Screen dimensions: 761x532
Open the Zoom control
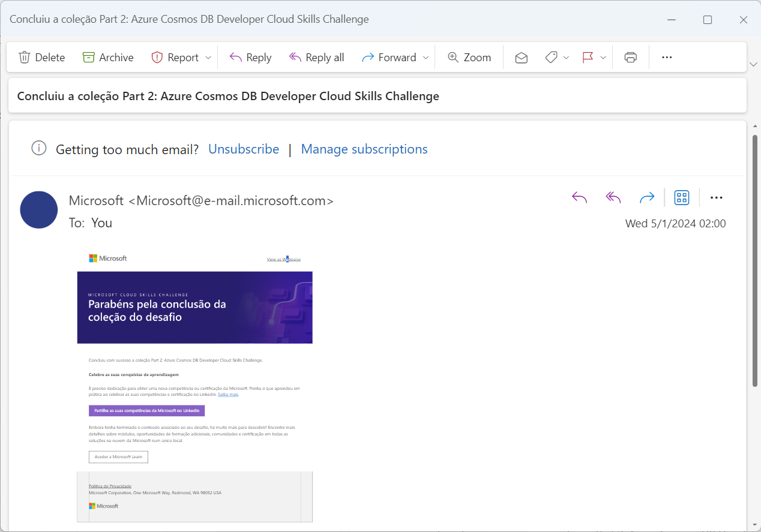coord(469,58)
